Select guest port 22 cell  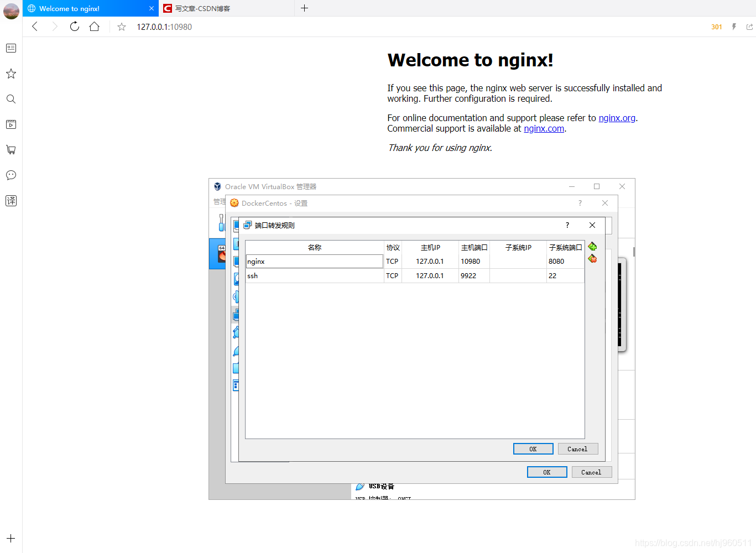[x=565, y=276]
